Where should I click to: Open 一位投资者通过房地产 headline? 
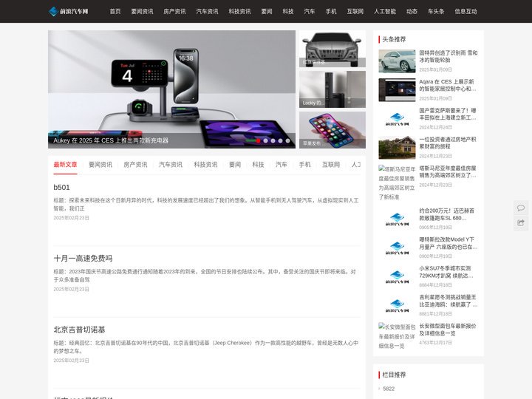pyautogui.click(x=448, y=143)
